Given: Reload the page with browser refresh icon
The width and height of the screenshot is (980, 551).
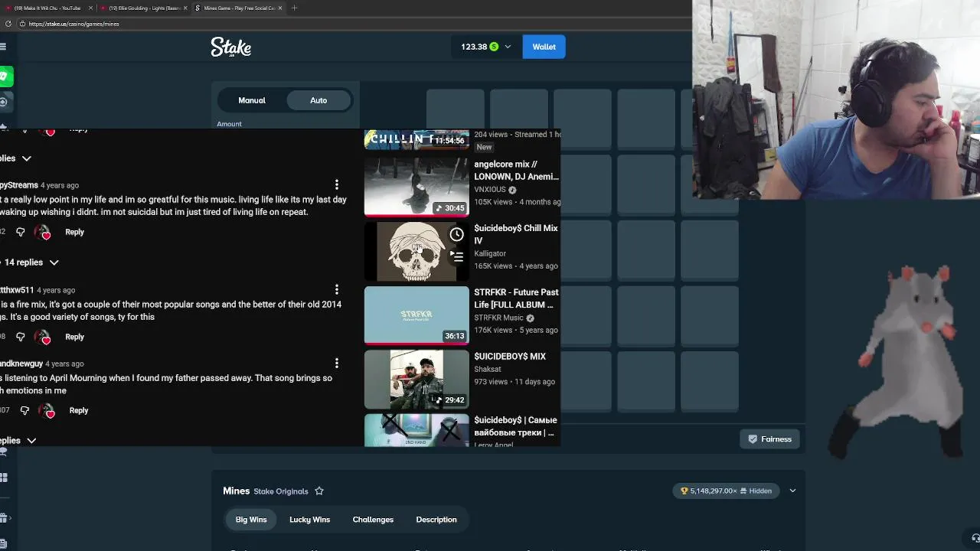Looking at the screenshot, I should 8,24.
